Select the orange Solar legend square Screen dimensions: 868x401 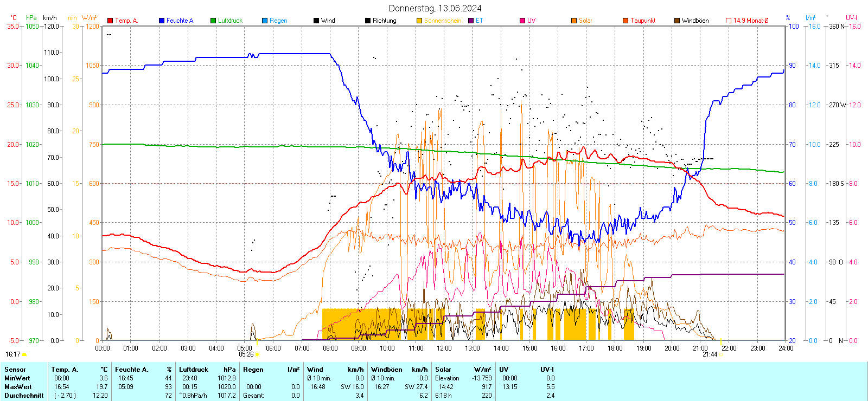click(574, 21)
